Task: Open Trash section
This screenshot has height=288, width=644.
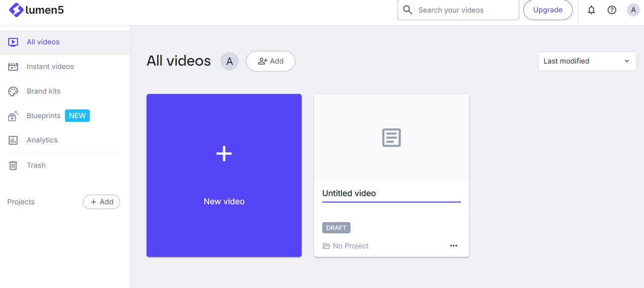Action: [x=65, y=165]
